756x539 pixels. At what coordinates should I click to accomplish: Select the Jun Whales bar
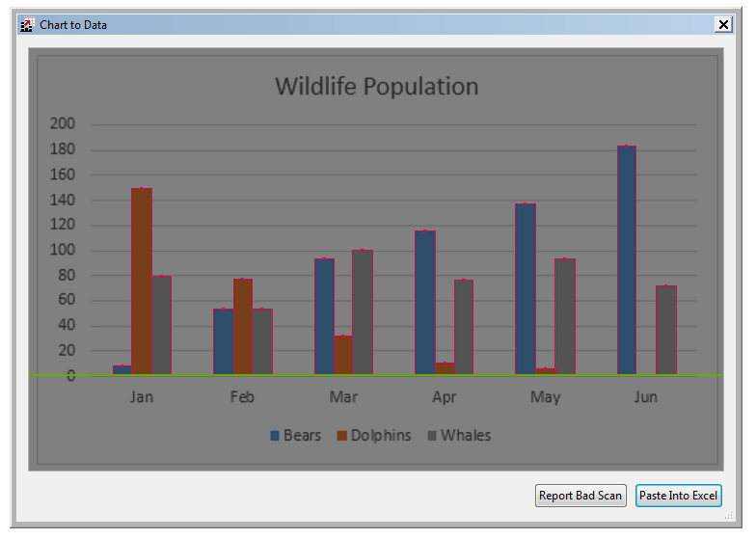pos(666,330)
